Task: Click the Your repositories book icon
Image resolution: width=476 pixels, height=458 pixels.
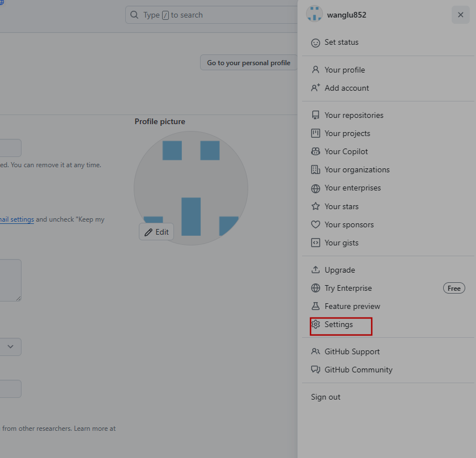Action: (x=316, y=115)
